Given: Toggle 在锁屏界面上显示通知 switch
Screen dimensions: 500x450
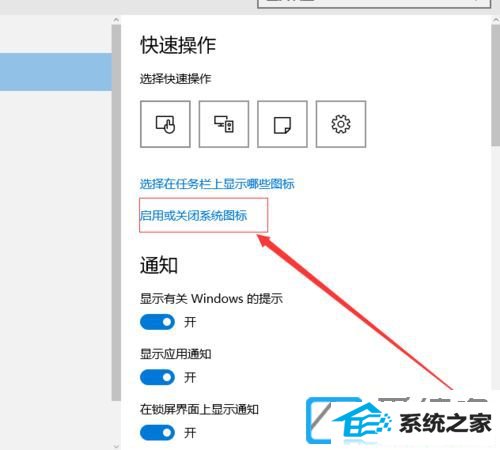Looking at the screenshot, I should (157, 433).
